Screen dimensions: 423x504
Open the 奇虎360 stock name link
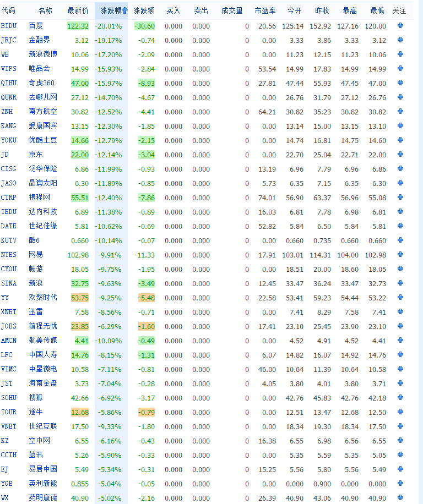coord(42,83)
